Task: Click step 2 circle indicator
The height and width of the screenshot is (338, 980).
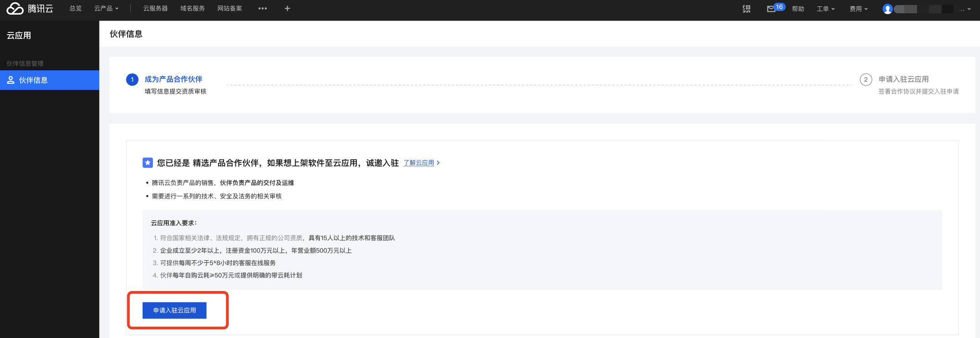Action: [x=866, y=79]
